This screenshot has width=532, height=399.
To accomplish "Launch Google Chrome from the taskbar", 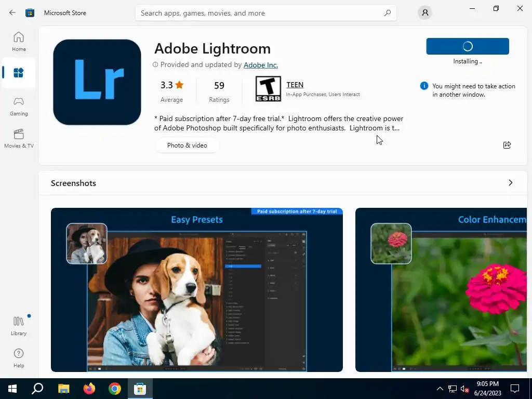I will [115, 389].
